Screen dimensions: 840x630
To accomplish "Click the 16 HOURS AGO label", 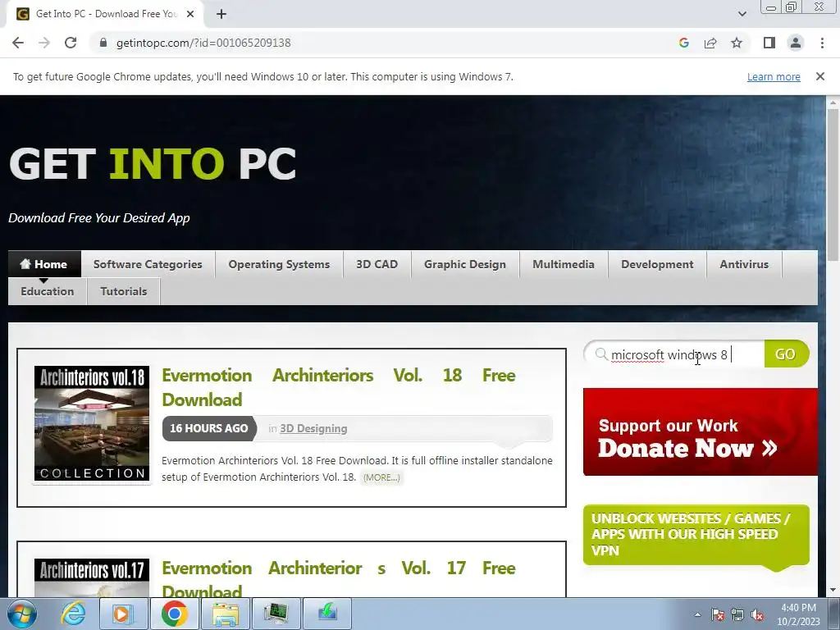I will point(209,428).
